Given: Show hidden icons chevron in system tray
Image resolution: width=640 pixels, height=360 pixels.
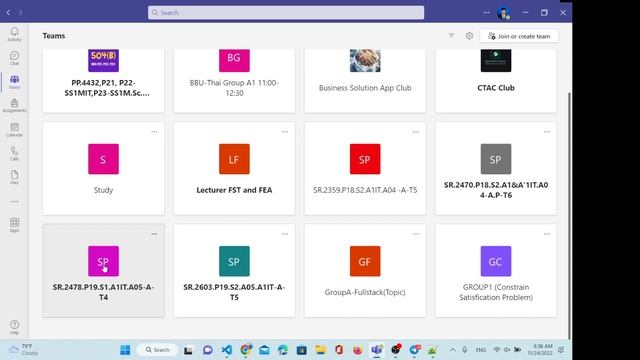Looking at the screenshot, I should [x=452, y=350].
